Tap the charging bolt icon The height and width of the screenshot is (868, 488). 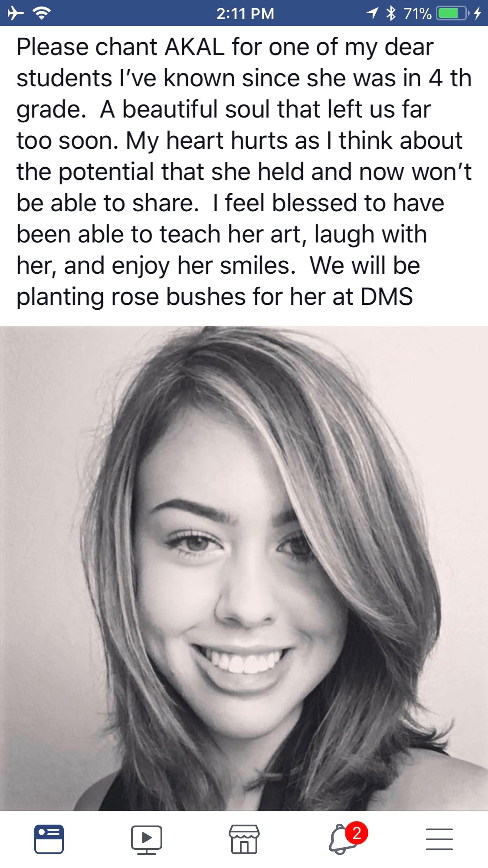click(478, 13)
